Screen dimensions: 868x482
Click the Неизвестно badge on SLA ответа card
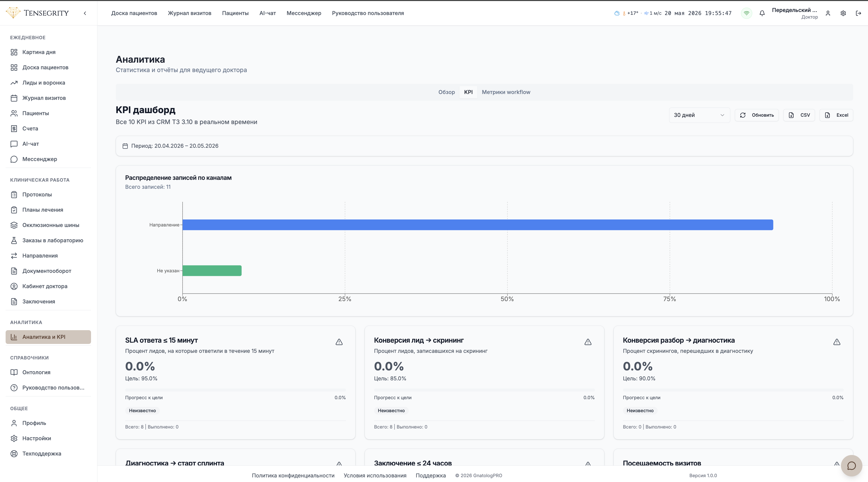142,411
